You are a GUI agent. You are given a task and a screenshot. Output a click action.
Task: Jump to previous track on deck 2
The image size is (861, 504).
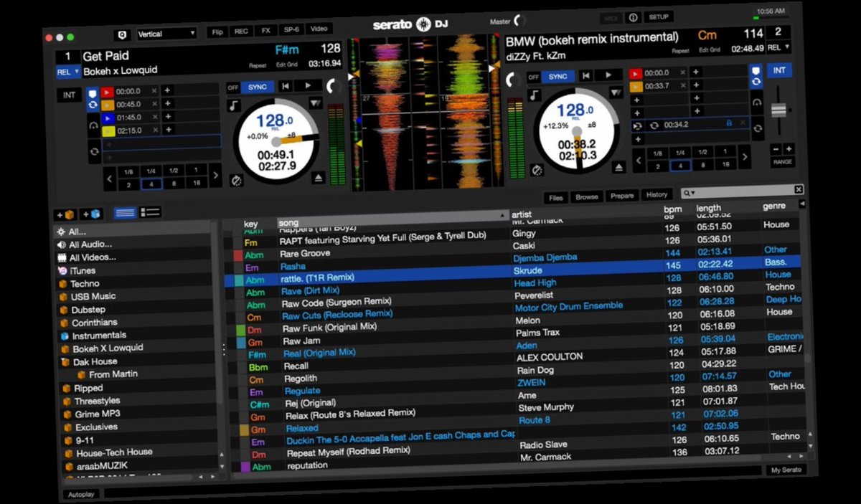(x=586, y=75)
